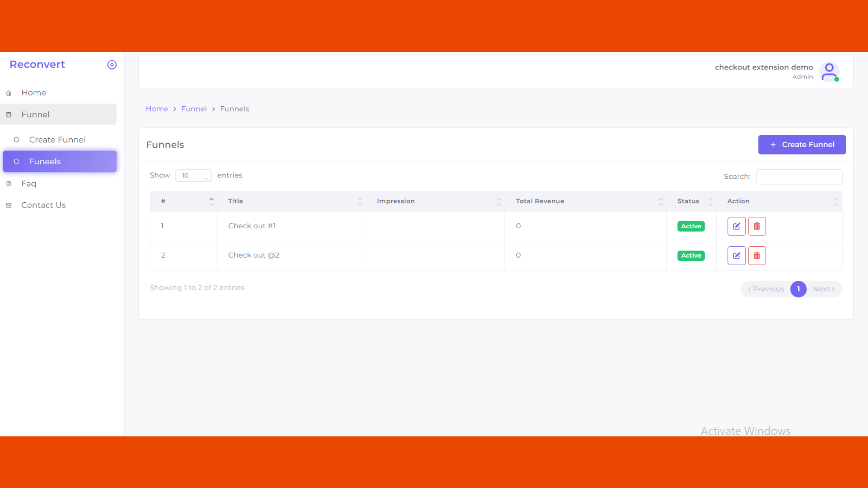Click the Faq question icon in sidebar

pos(9,184)
